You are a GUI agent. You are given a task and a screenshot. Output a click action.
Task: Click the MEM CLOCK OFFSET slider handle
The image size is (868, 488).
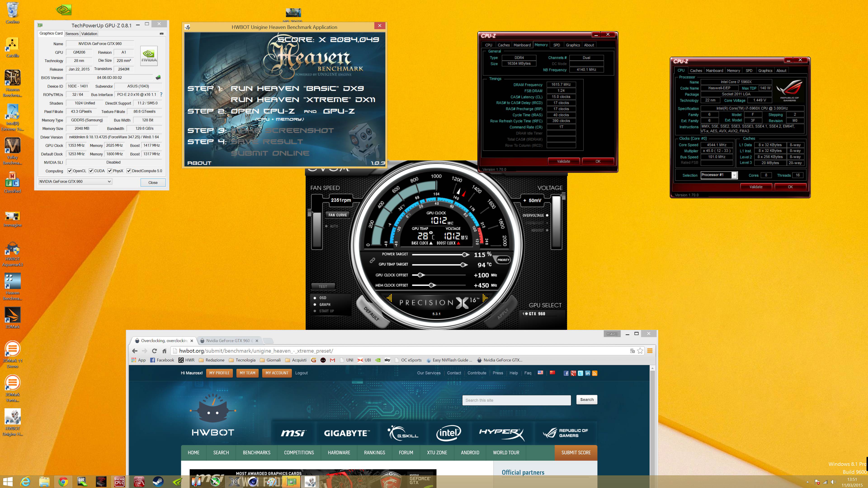tap(432, 285)
